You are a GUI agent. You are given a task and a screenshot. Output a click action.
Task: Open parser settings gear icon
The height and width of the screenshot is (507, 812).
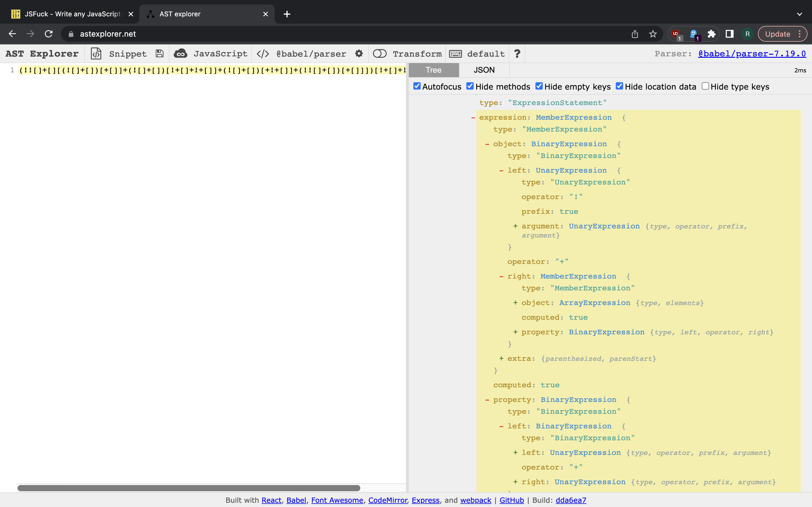[x=359, y=54]
